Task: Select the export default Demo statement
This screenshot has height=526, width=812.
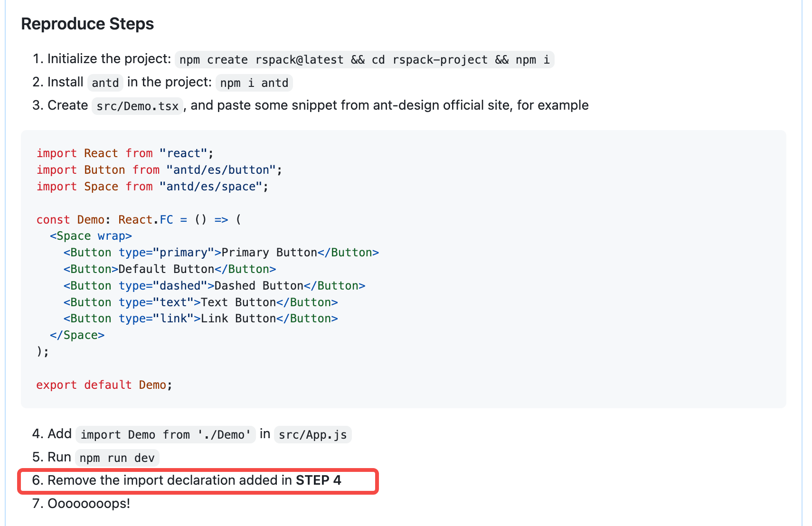Action: (x=103, y=385)
